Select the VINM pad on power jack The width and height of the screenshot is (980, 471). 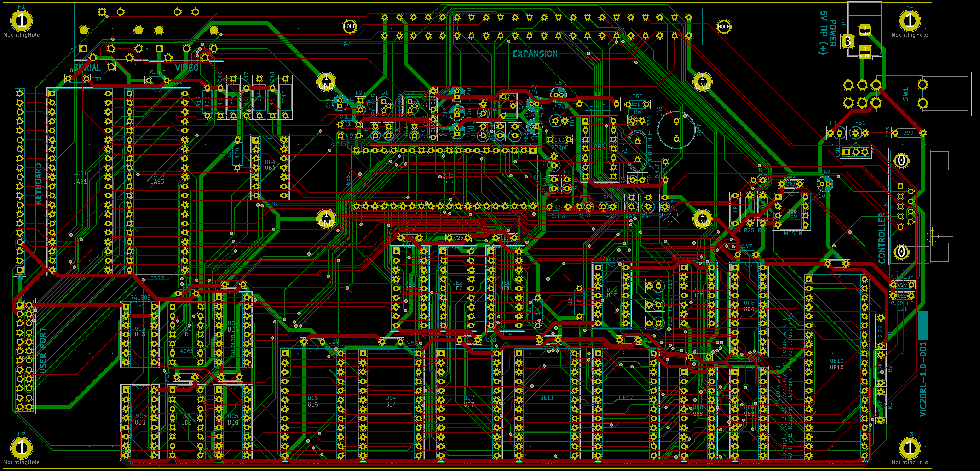click(865, 30)
